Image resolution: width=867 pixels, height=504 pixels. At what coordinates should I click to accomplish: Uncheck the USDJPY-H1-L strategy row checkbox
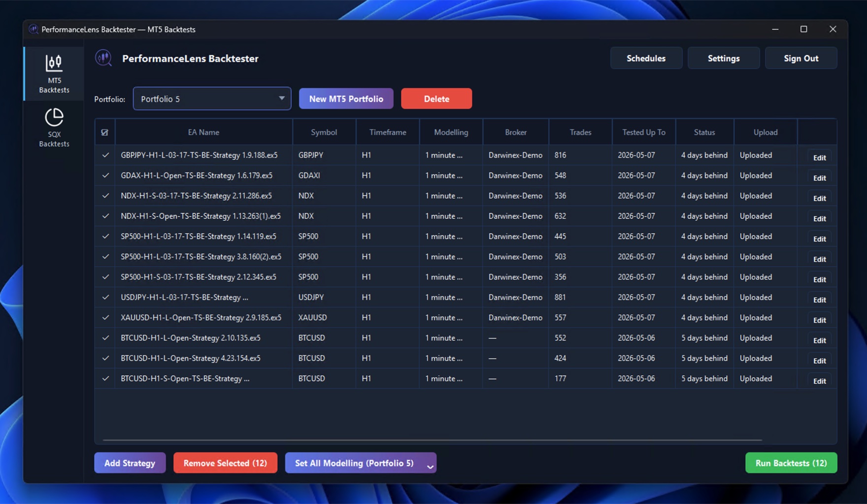(x=105, y=297)
